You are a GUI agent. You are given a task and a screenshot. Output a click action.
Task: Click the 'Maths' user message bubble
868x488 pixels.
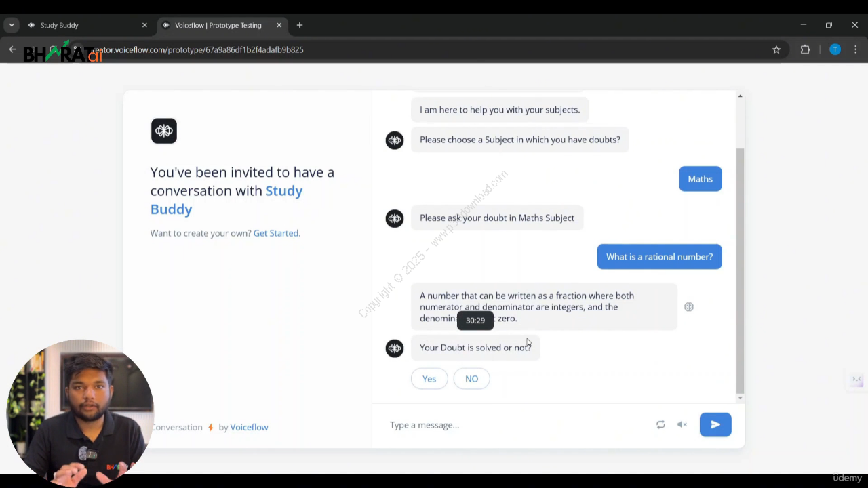coord(700,179)
